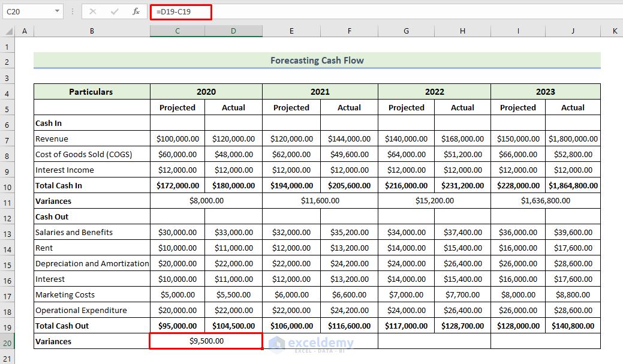
Task: Click the Enter formula checkmark icon
Action: point(115,11)
